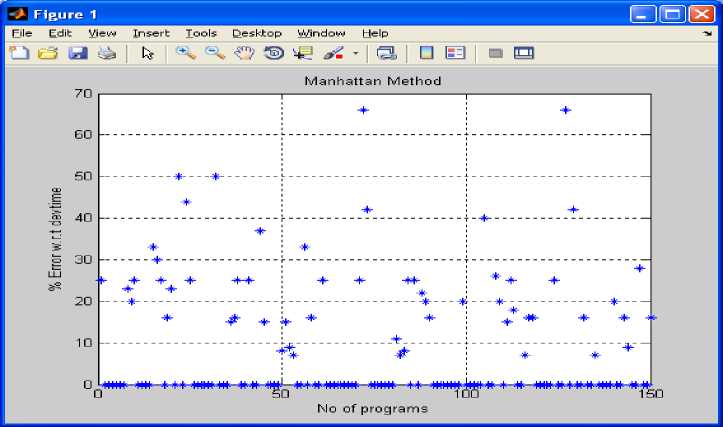Toggle the Insert Legend button
Image resolution: width=723 pixels, height=427 pixels.
(x=455, y=53)
